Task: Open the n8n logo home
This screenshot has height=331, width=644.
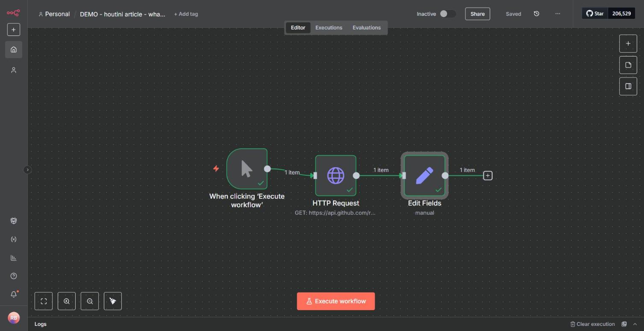Action: click(13, 13)
